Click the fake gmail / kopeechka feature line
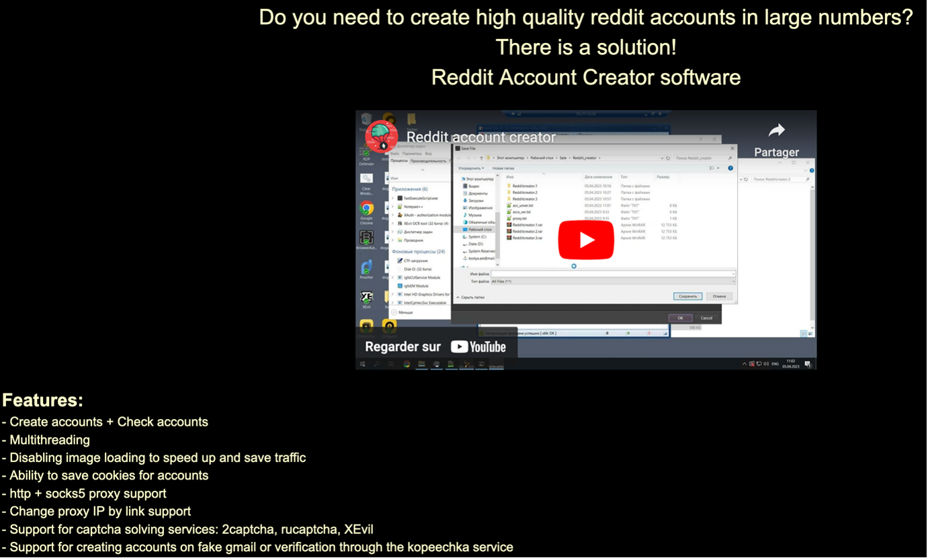 [x=258, y=547]
